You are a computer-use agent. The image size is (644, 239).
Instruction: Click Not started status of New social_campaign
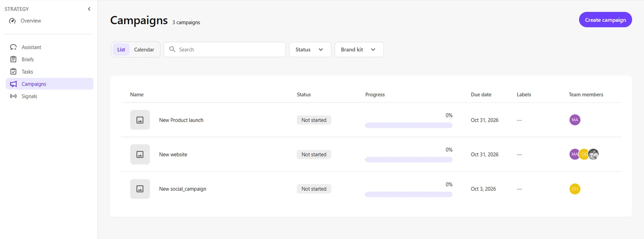(314, 189)
